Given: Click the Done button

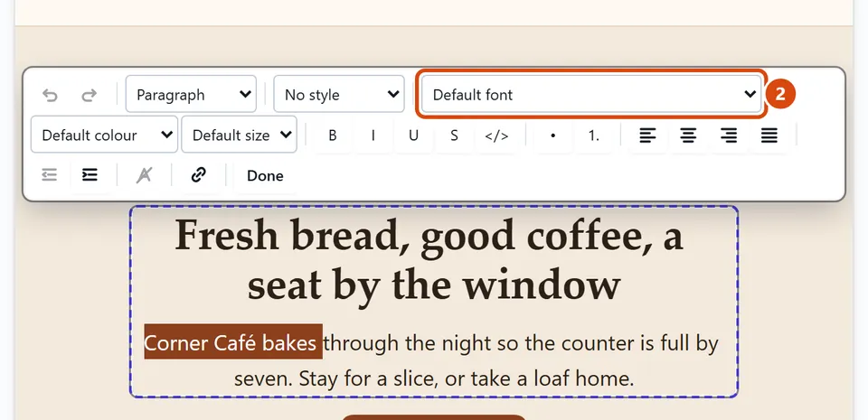Looking at the screenshot, I should tap(265, 176).
